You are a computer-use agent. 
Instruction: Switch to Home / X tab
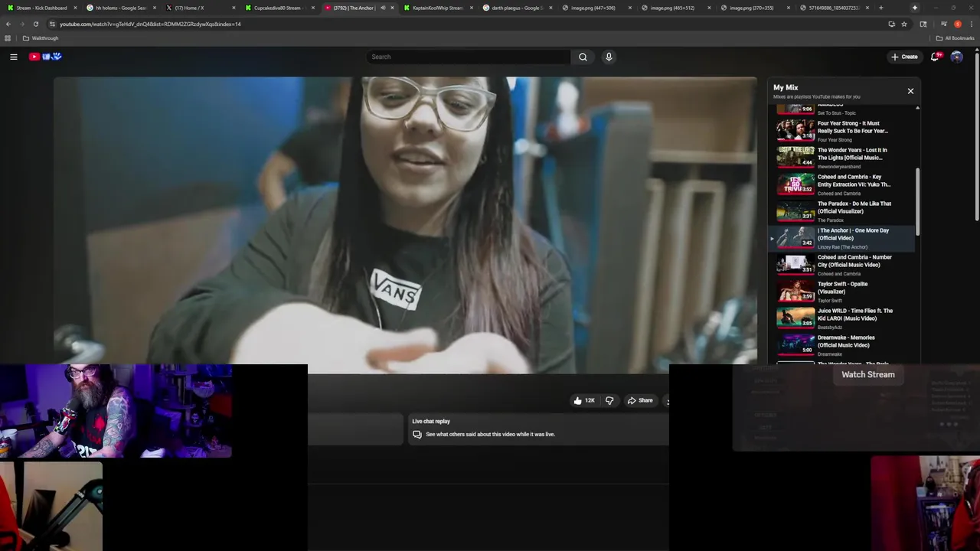click(201, 8)
